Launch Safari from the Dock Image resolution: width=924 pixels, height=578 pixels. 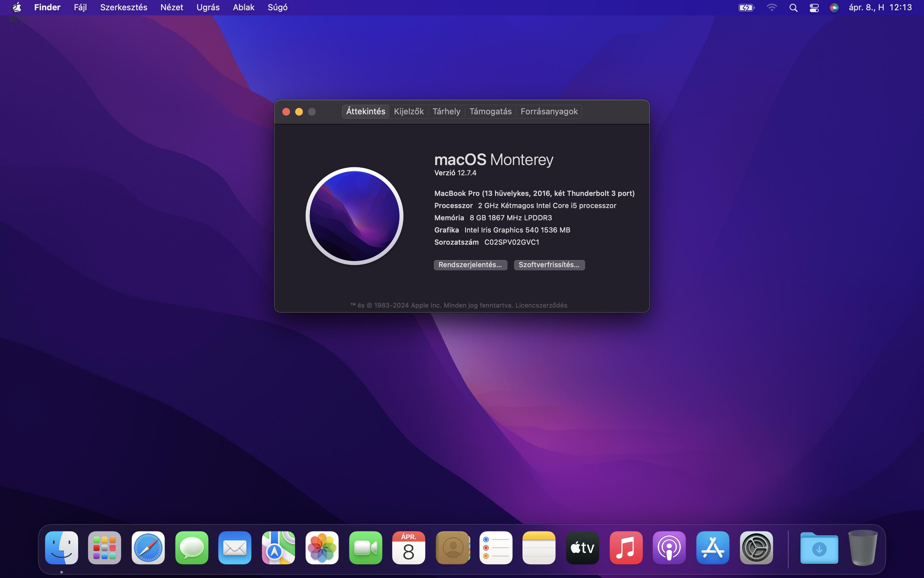click(148, 547)
